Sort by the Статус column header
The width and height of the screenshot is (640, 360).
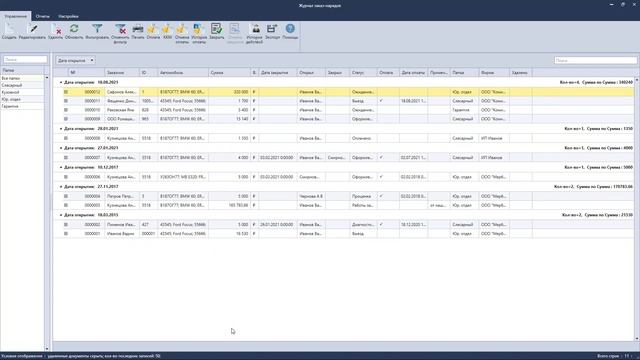coord(363,73)
